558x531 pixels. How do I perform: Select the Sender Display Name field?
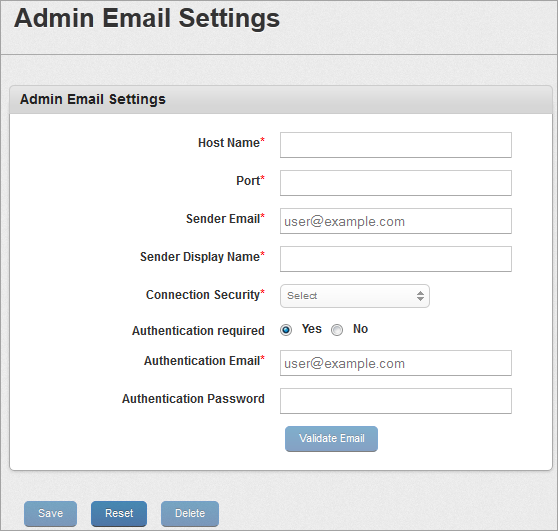click(396, 259)
